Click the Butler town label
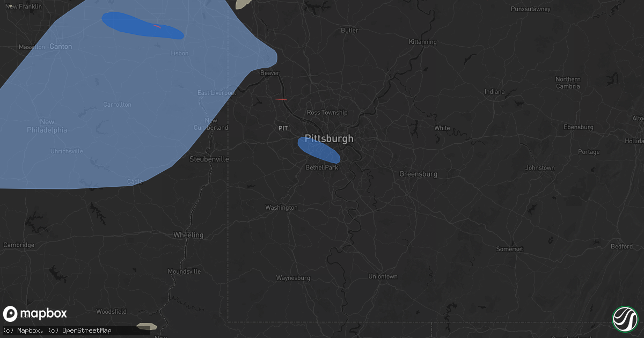The image size is (644, 338). pyautogui.click(x=349, y=31)
